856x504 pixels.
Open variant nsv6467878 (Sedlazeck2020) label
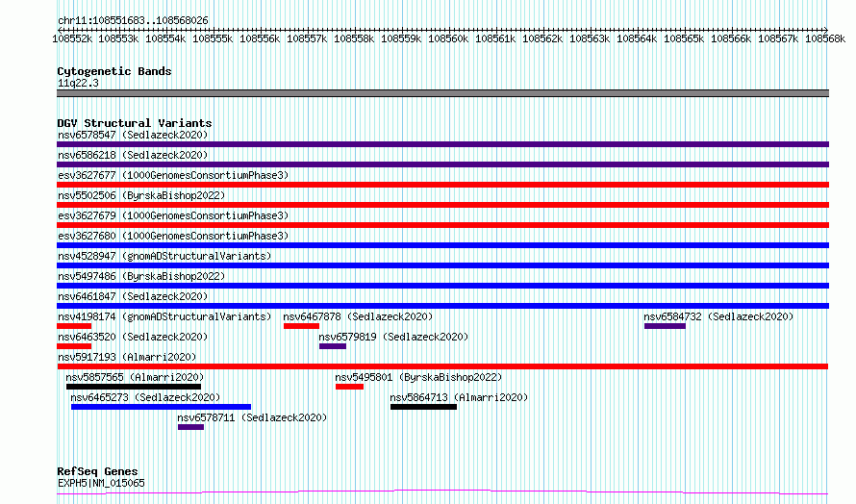(358, 316)
